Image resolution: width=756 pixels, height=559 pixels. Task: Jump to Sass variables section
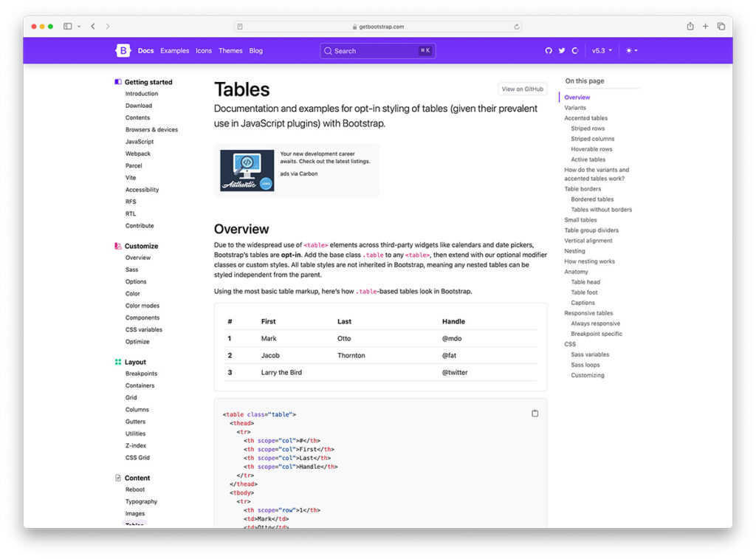[590, 354]
